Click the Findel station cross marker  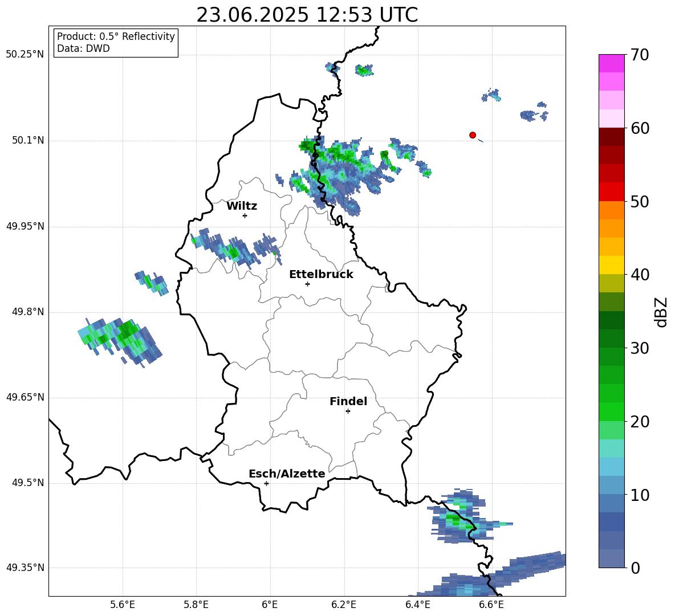(x=348, y=411)
